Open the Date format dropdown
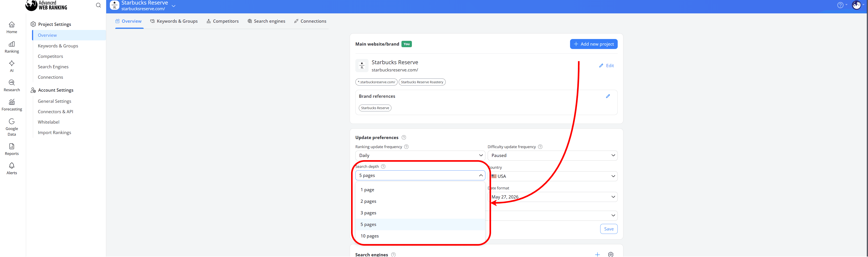 tap(552, 197)
